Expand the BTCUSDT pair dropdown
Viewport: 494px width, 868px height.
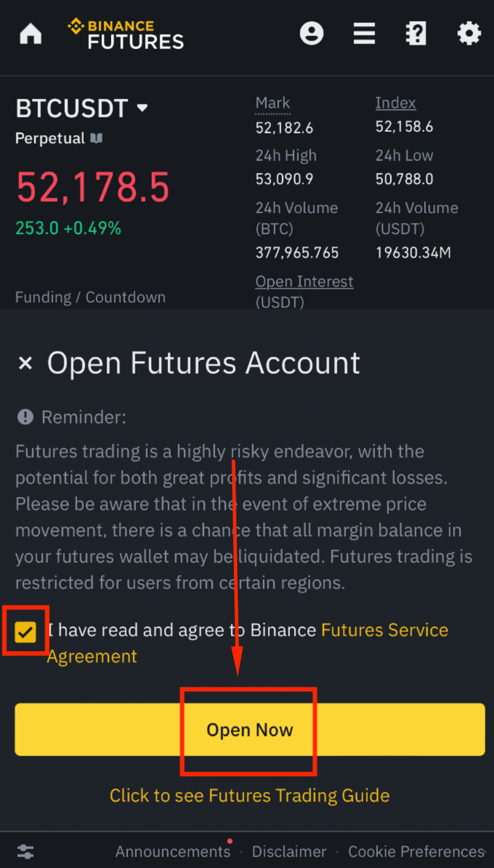(142, 108)
